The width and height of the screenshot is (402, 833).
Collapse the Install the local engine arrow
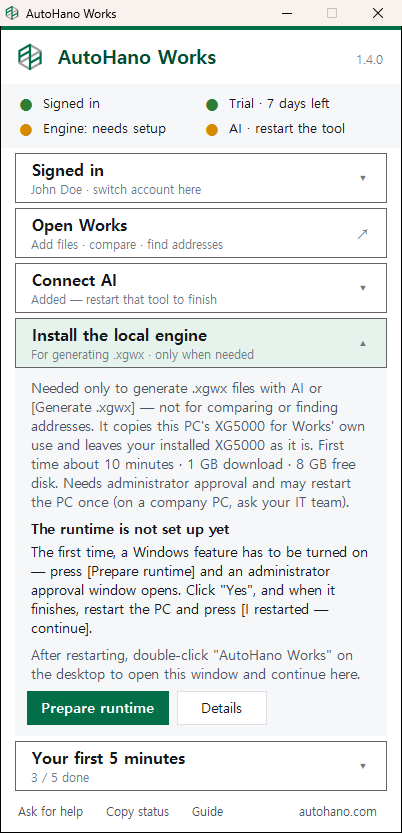point(363,344)
